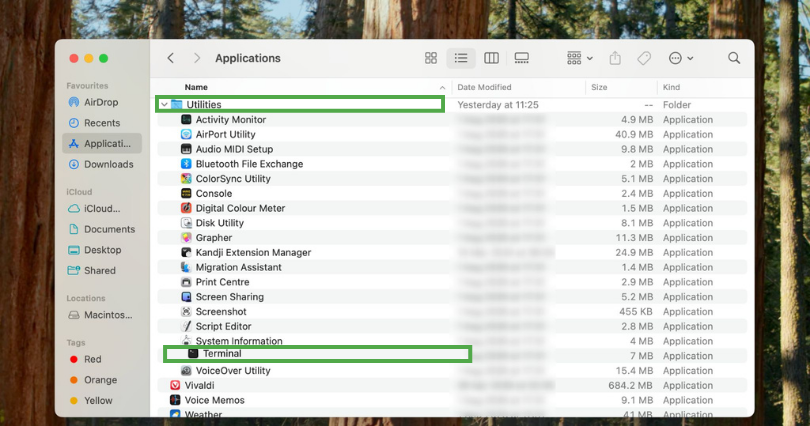
Task: Select Audio MIDI Setup app icon
Action: (x=186, y=149)
